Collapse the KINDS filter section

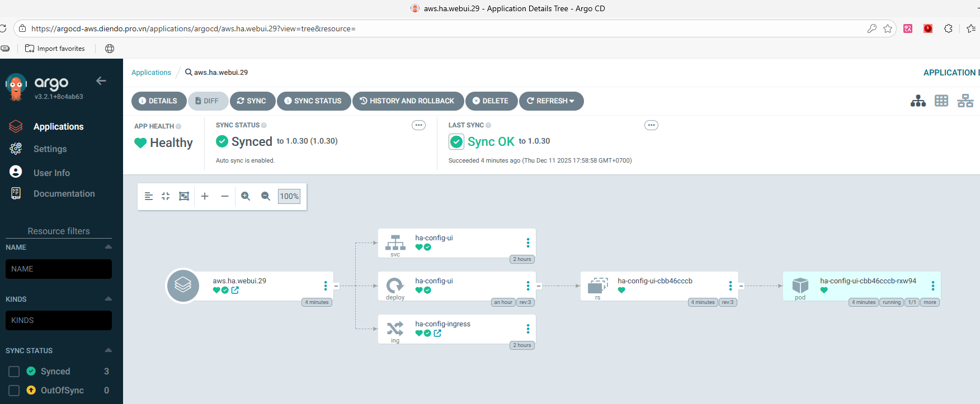pos(108,299)
